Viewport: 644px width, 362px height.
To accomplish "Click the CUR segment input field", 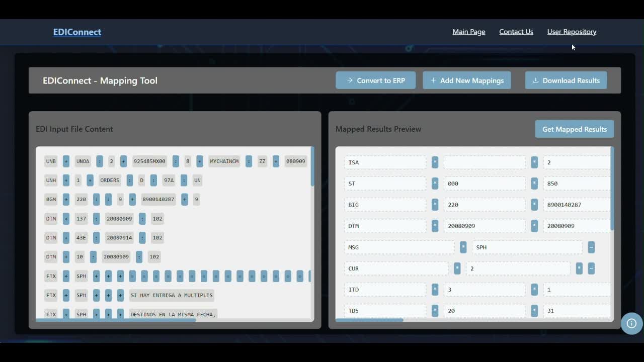I will (x=396, y=268).
